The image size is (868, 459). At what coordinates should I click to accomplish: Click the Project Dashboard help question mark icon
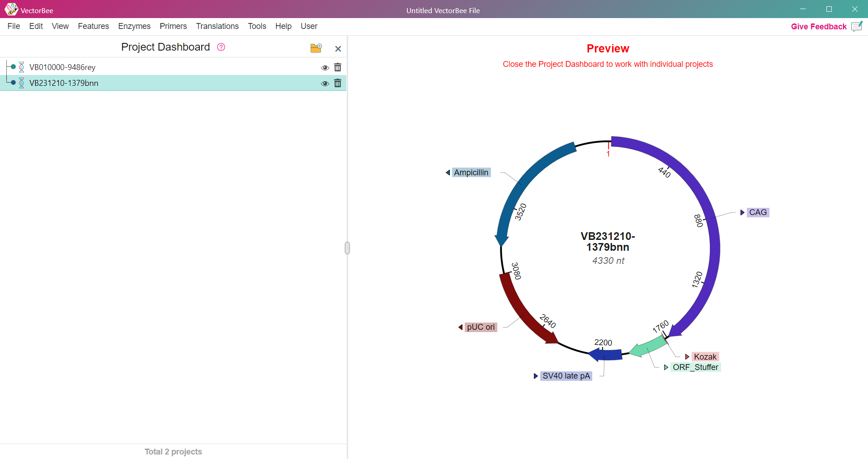pos(221,47)
